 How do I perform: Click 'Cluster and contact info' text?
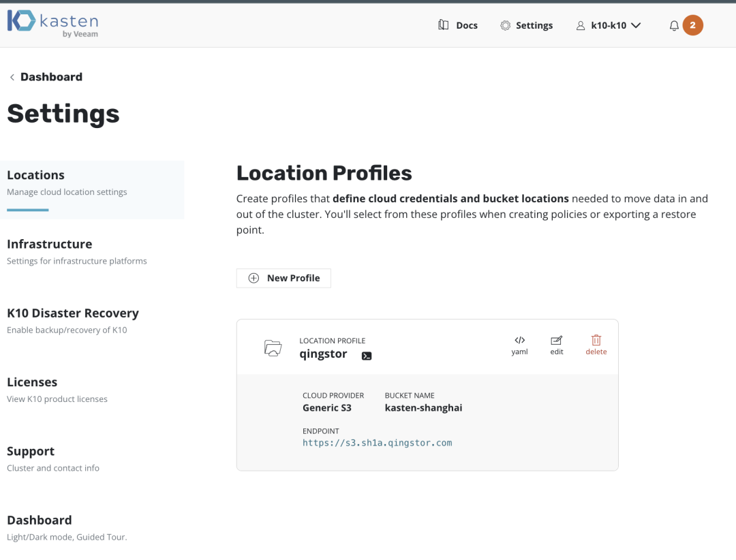53,468
